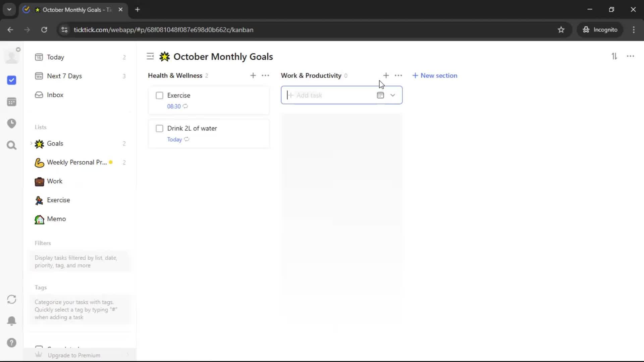
Task: Click the Search magnifier icon
Action: point(11,145)
